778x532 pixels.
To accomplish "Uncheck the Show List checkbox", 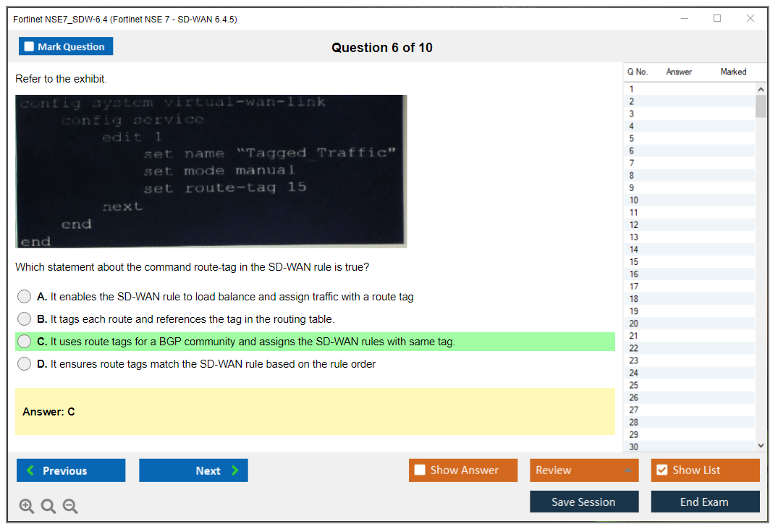I will (x=661, y=470).
